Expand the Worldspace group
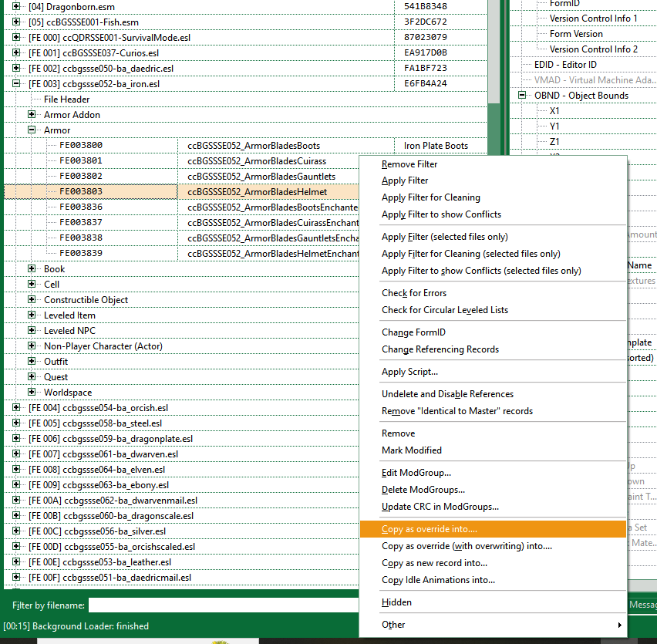657x644 pixels. pyautogui.click(x=32, y=392)
